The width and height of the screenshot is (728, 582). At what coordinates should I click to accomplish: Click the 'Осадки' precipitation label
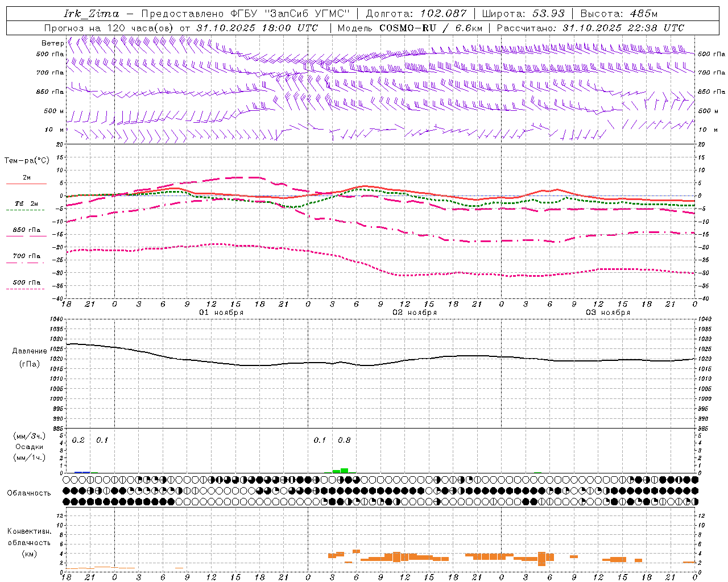point(30,447)
